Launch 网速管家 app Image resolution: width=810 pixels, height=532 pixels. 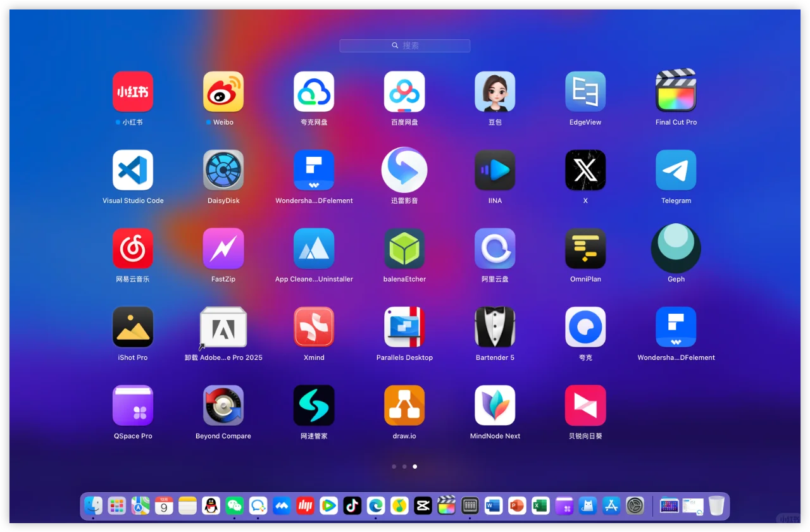[x=314, y=405]
